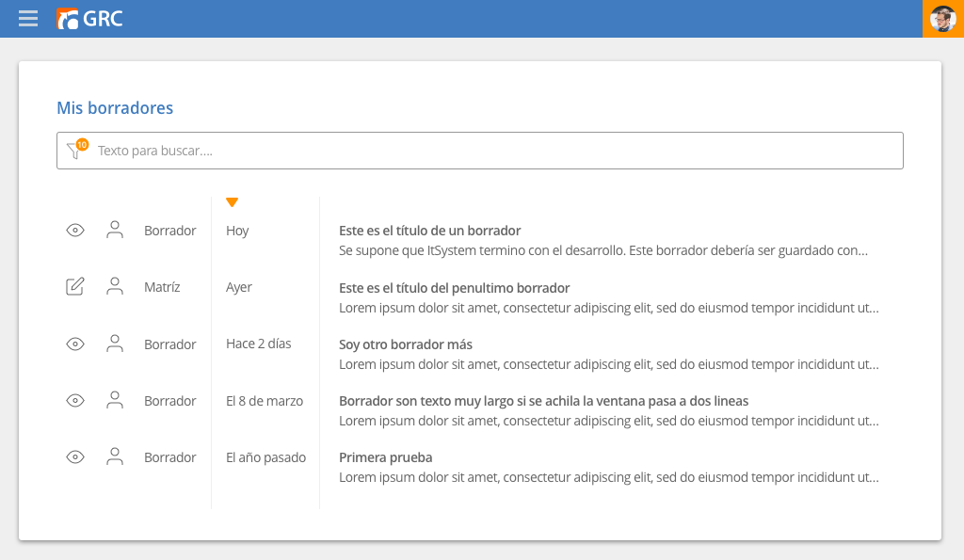Click the user icon on Hoy row
This screenshot has height=560, width=964.
[x=115, y=231]
